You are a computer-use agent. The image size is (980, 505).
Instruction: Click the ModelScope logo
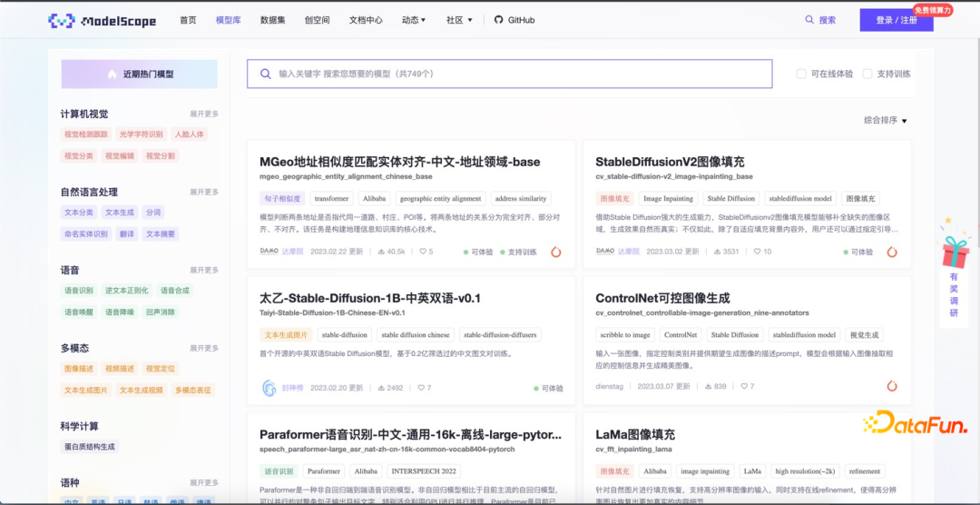point(102,21)
